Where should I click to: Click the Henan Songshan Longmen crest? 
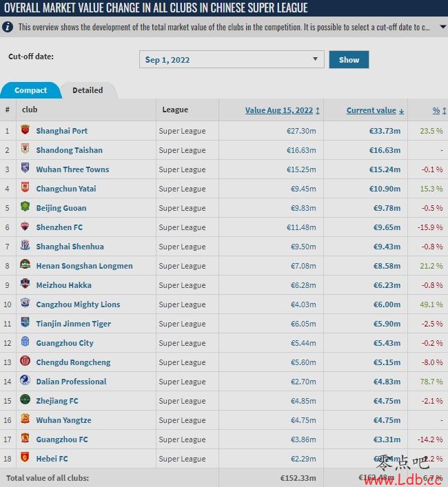click(26, 265)
